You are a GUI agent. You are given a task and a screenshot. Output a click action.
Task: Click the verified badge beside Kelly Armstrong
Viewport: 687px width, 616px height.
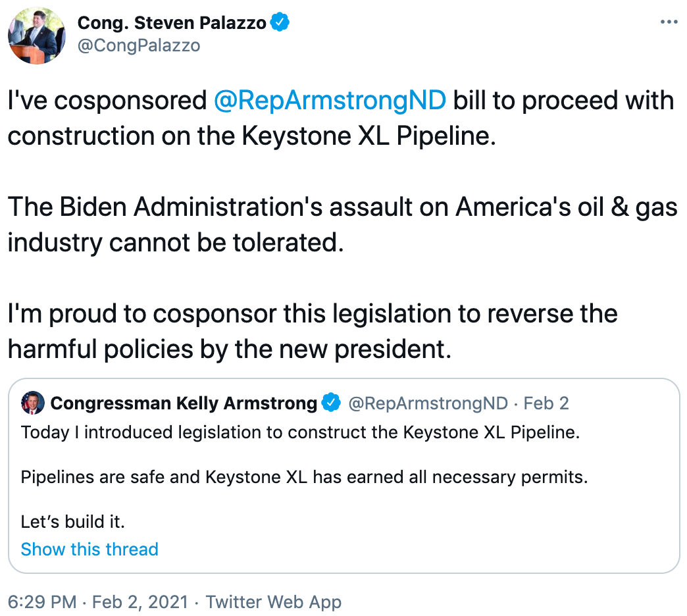pyautogui.click(x=330, y=403)
